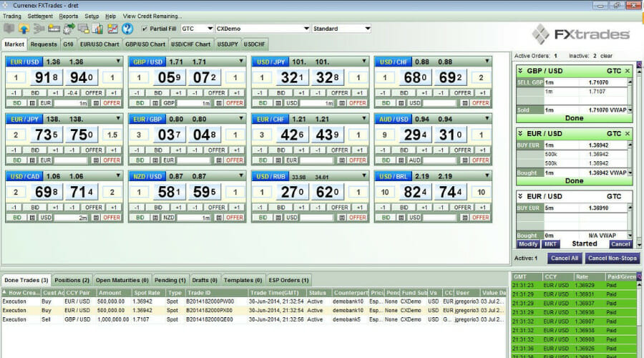This screenshot has height=358, width=644.
Task: Click the GBP/USD bid ladder icon
Action: (155, 103)
